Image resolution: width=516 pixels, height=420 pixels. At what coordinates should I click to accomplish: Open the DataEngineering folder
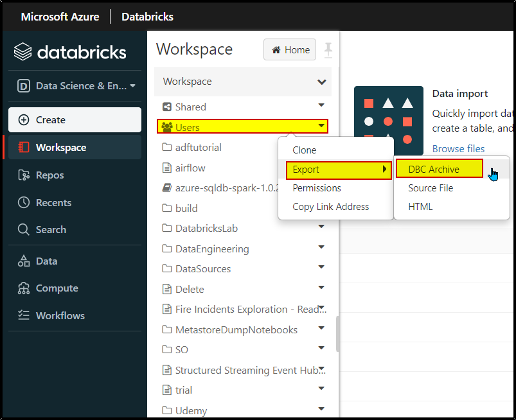212,249
